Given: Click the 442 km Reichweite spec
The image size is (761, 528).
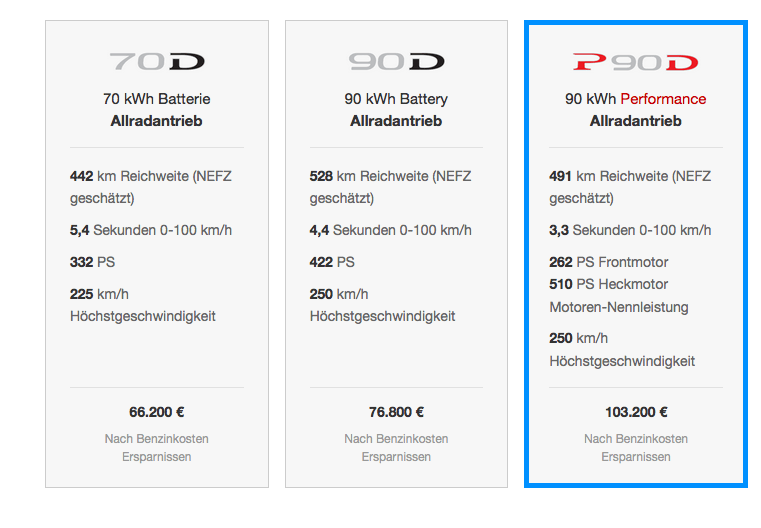Looking at the screenshot, I should (x=150, y=186).
